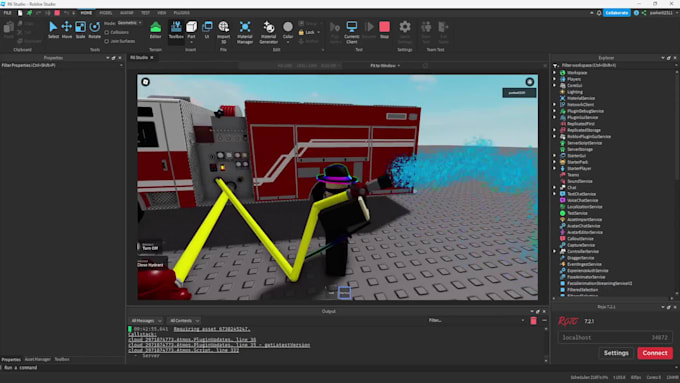Open Asset Manager bottom tab

(37, 360)
